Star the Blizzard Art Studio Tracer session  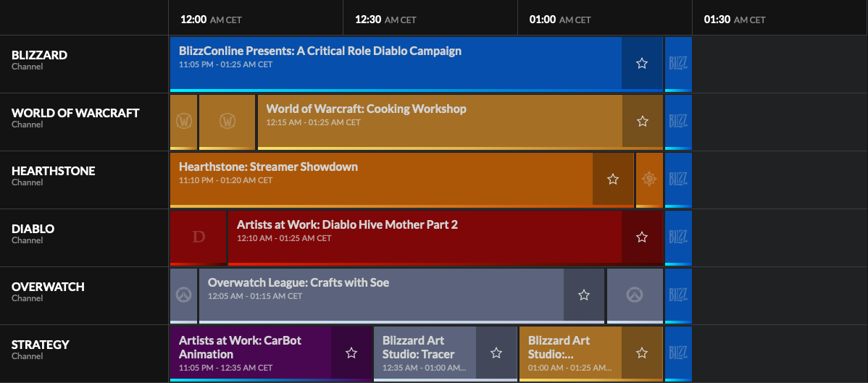pos(496,353)
